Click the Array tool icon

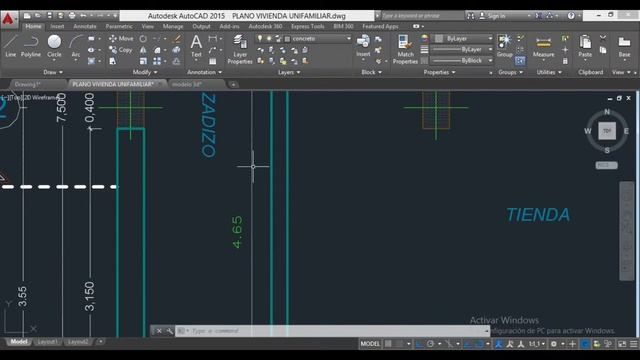tap(157, 61)
